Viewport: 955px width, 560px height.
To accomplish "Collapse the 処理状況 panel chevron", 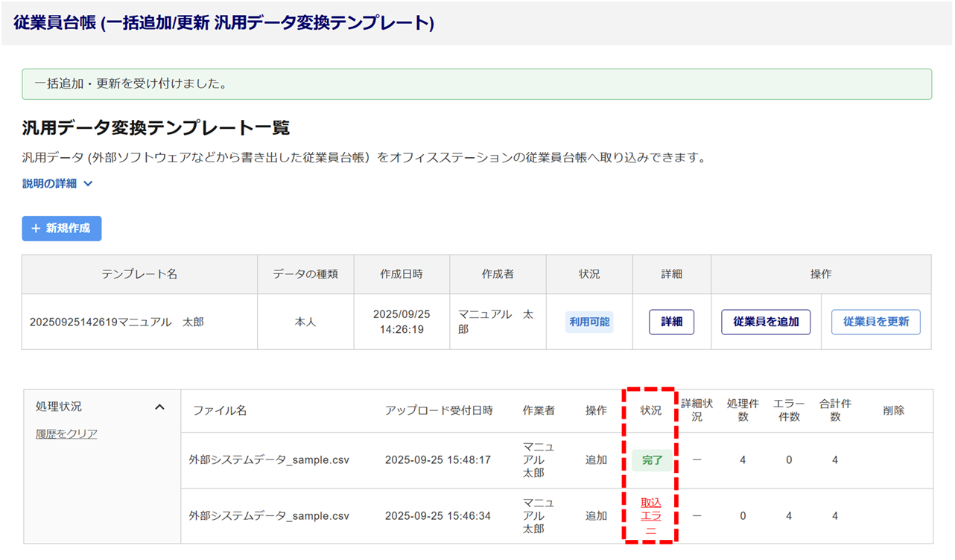I will pos(159,407).
